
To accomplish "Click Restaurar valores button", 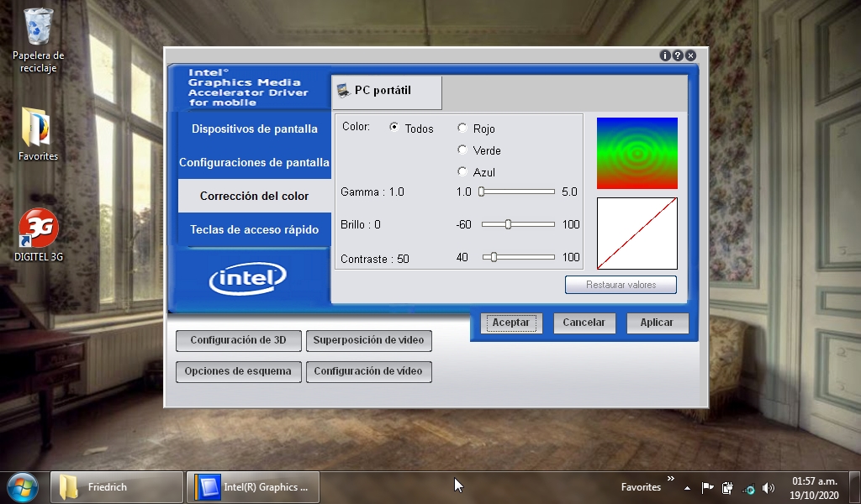I will 621,285.
